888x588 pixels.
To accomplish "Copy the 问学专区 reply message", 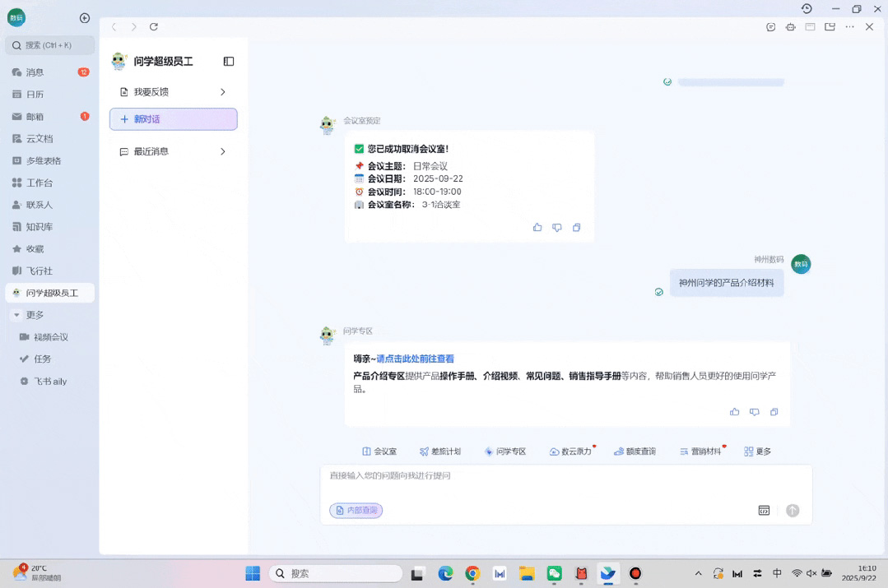I will point(774,412).
